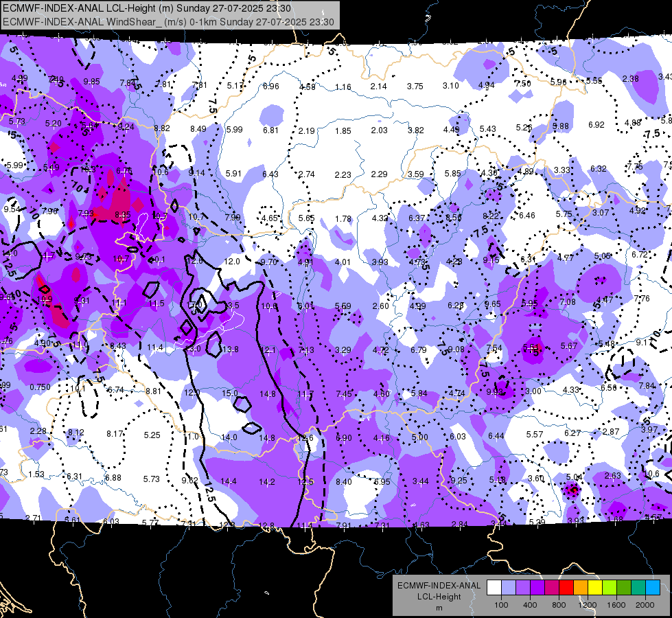The width and height of the screenshot is (672, 618).
Task: Click the legend tick label 100
Action: 502,605
